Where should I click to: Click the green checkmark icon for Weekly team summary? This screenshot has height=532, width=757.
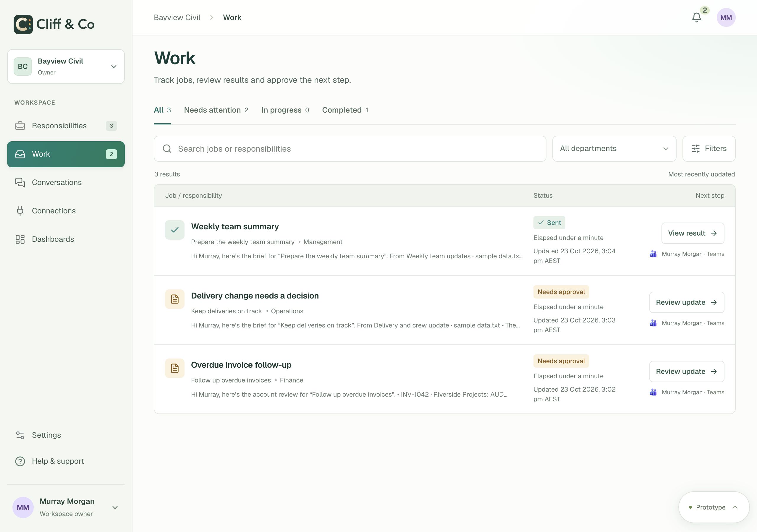point(175,230)
